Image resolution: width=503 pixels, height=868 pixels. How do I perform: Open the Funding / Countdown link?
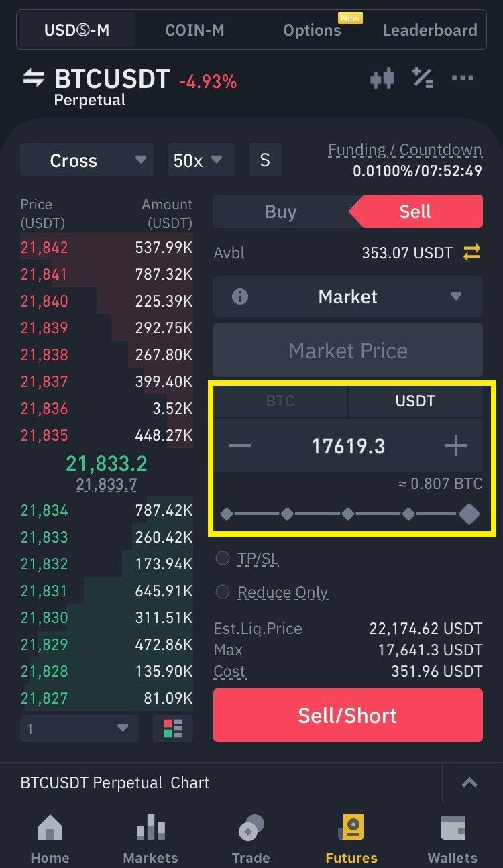pyautogui.click(x=404, y=150)
